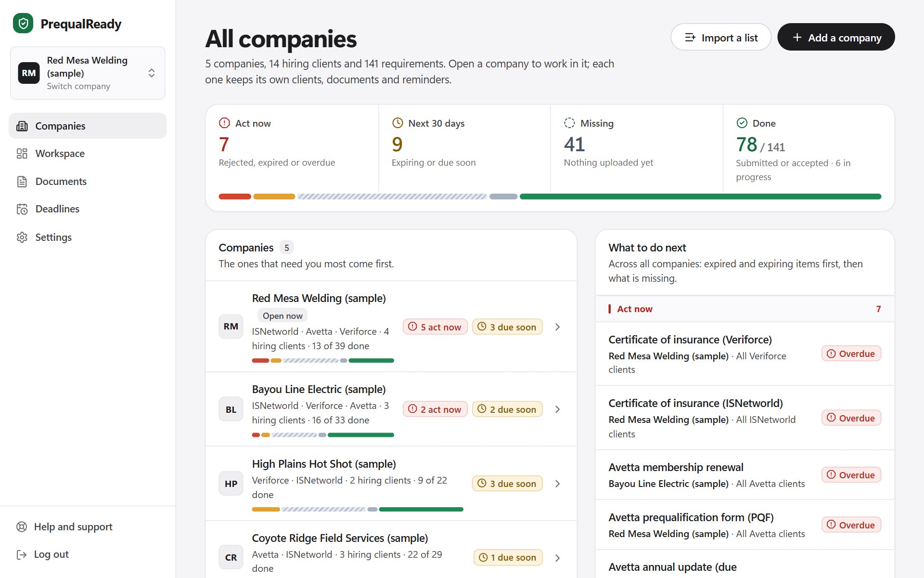924x578 pixels.
Task: Click the 1 due soon badge
Action: 508,558
